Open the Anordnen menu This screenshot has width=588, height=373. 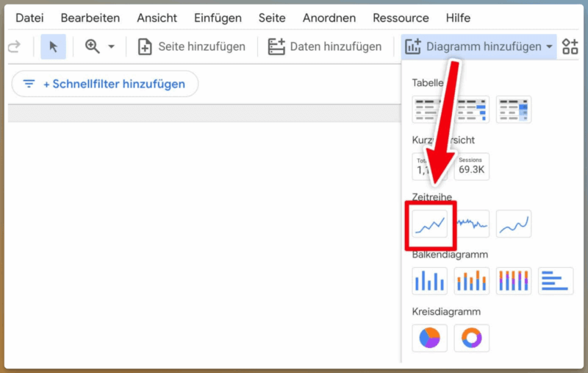click(x=329, y=18)
